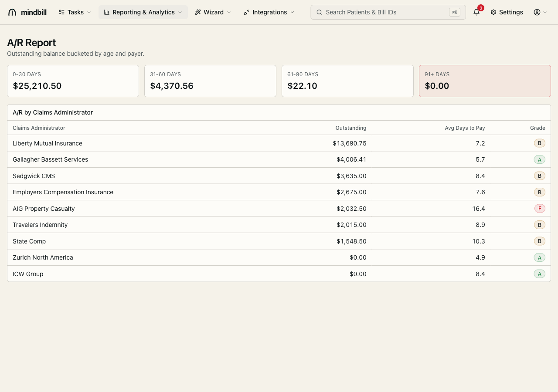The height and width of the screenshot is (392, 558).
Task: Expand the Wizard dropdown chevron
Action: [x=229, y=12]
